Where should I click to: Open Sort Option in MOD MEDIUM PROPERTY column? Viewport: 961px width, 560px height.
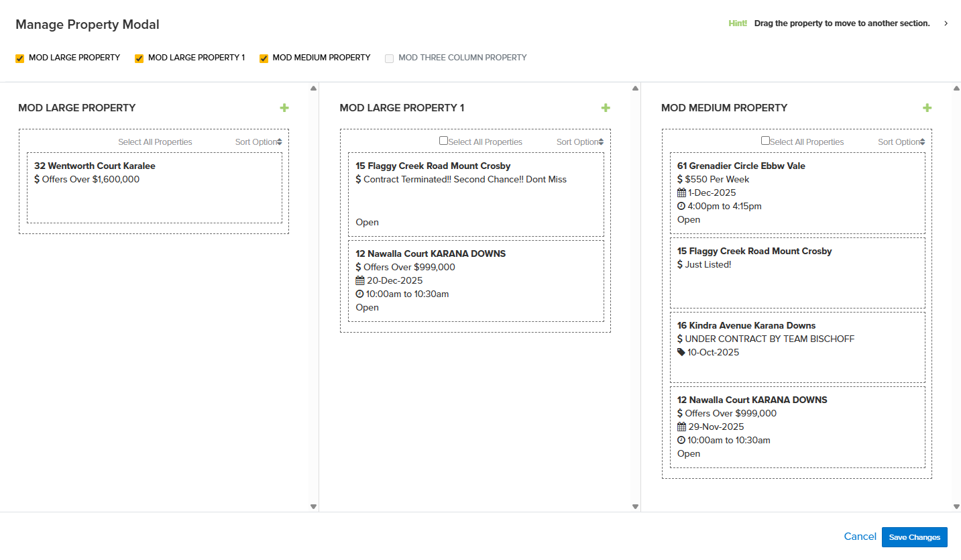(x=901, y=142)
